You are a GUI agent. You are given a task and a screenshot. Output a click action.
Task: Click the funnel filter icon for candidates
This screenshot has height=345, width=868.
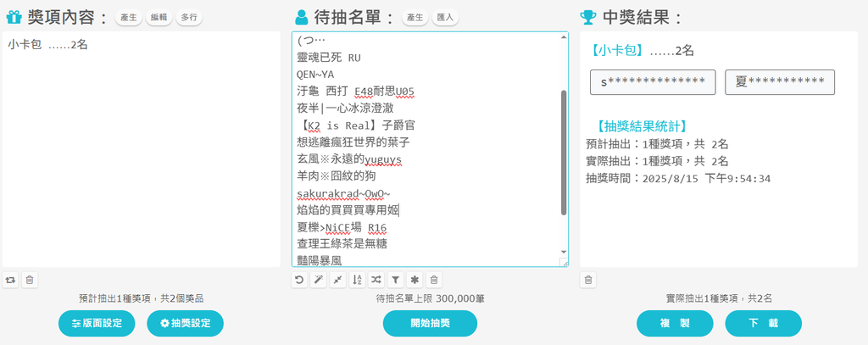(x=395, y=279)
